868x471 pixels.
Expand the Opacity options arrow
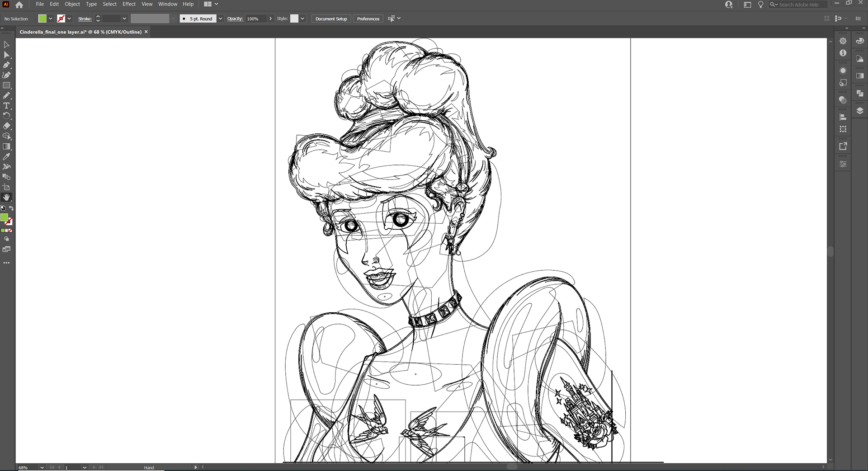[270, 19]
